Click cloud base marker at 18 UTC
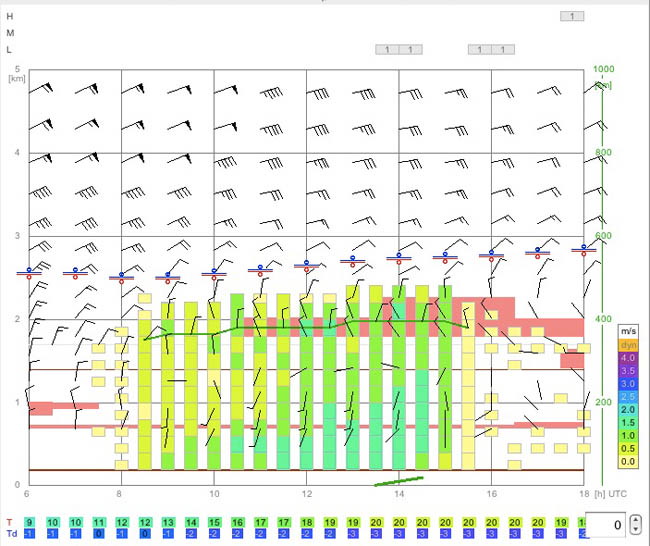The width and height of the screenshot is (650, 546). click(584, 250)
